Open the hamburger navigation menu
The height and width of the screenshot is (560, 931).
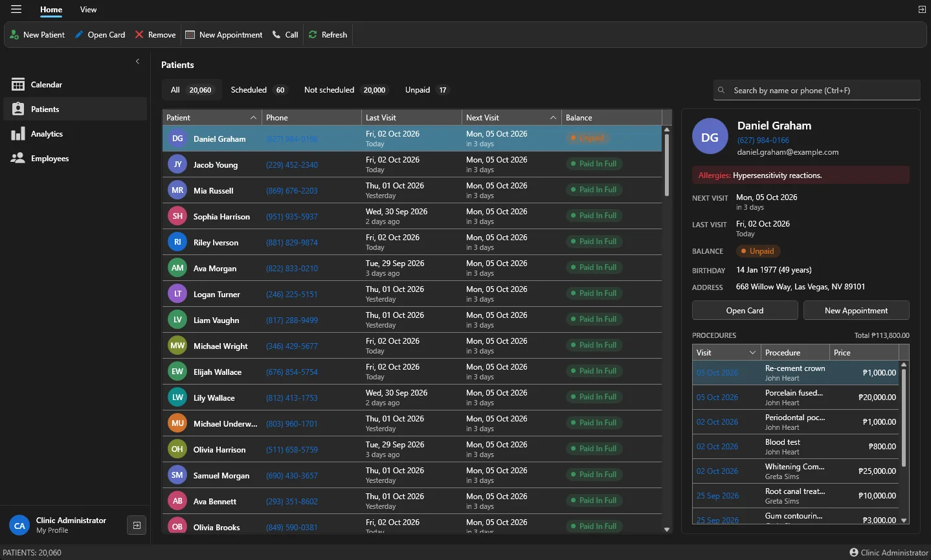pyautogui.click(x=16, y=10)
